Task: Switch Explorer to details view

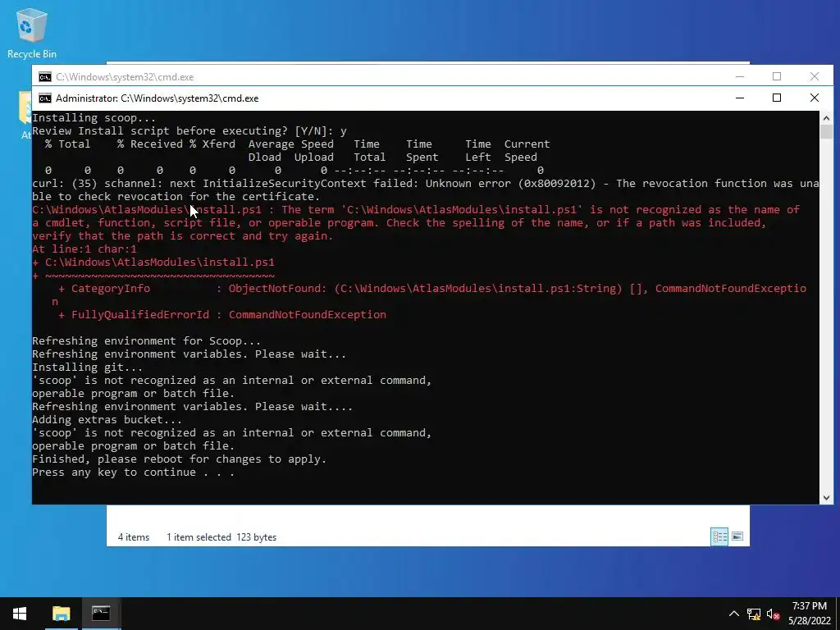Action: 719,536
